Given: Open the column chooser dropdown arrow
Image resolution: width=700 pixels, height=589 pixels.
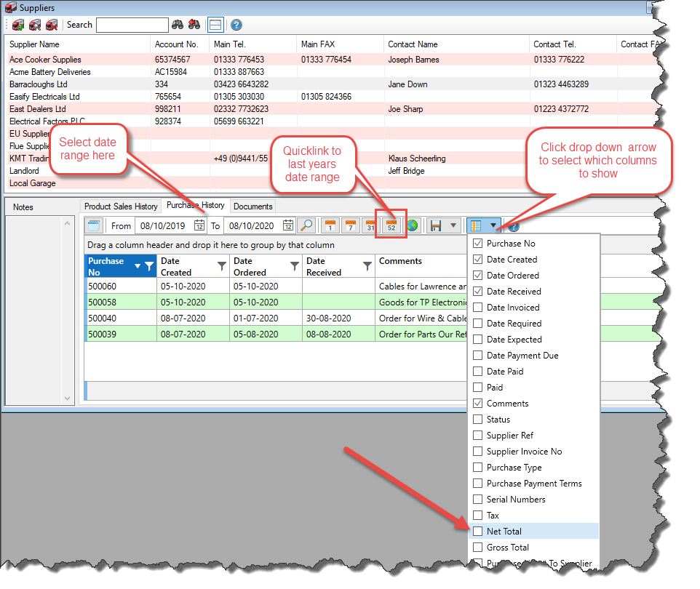Looking at the screenshot, I should [x=493, y=226].
